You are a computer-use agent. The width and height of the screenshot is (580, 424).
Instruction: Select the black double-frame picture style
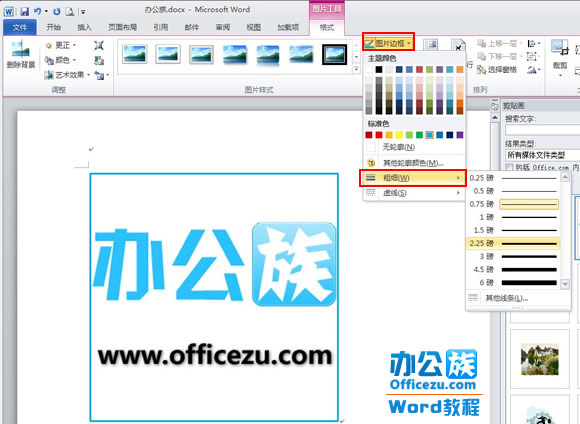point(334,54)
